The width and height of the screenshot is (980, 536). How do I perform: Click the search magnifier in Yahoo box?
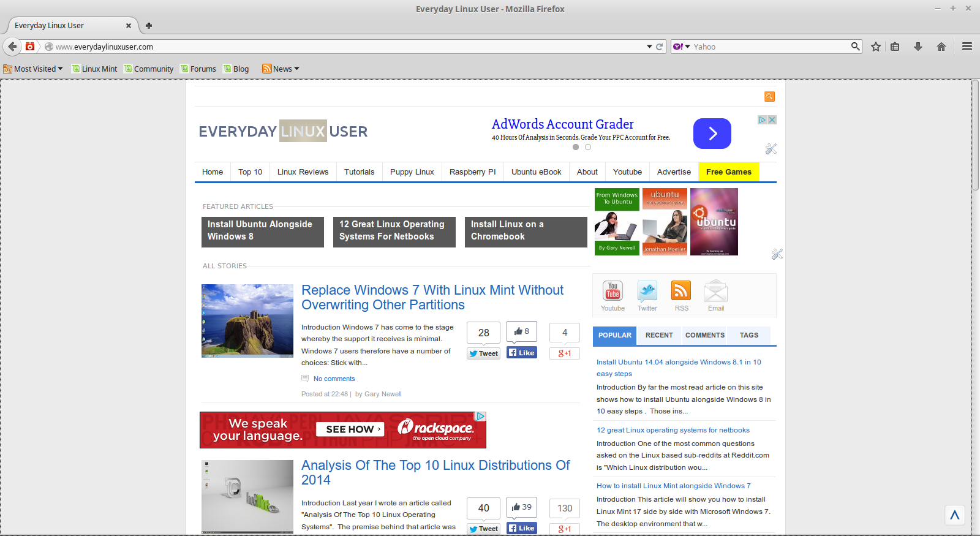tap(855, 47)
